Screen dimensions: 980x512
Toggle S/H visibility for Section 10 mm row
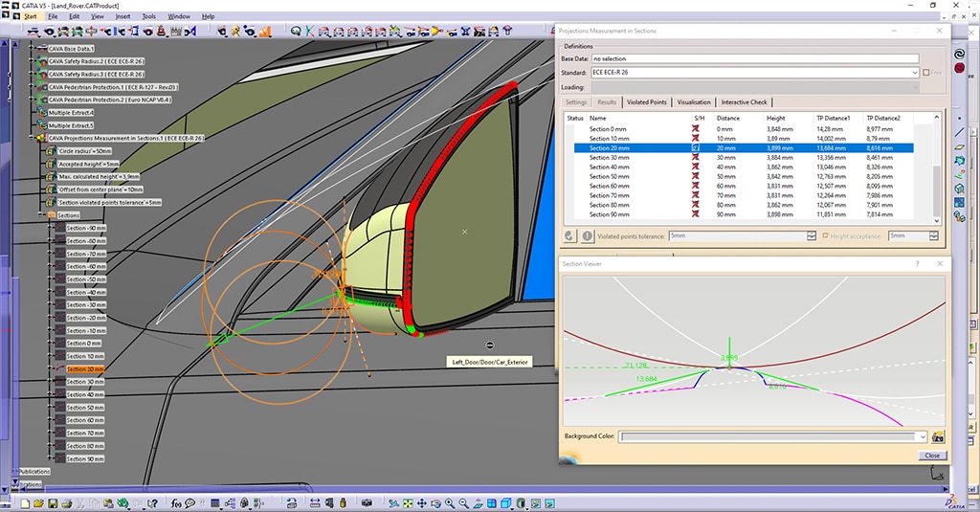click(695, 138)
